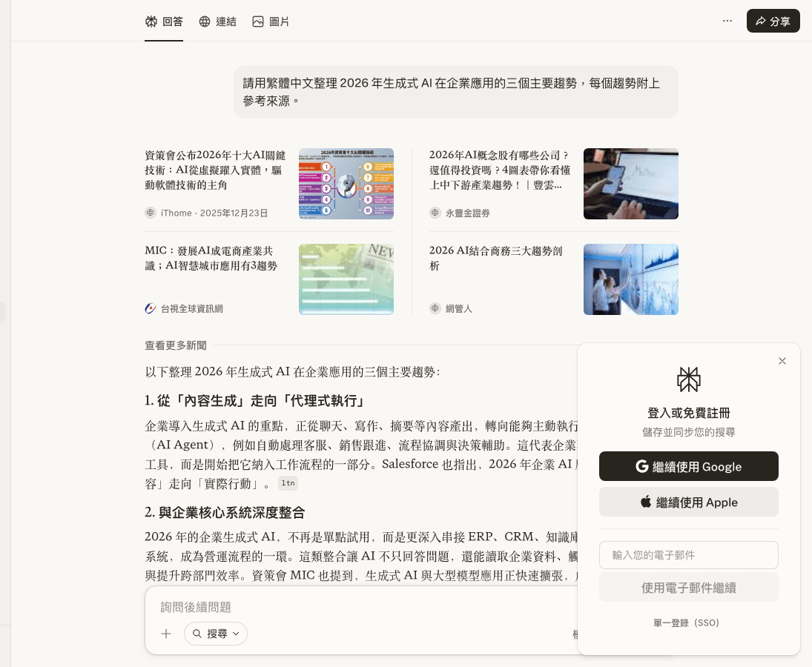The height and width of the screenshot is (667, 812).
Task: Open the 連結 tab
Action: 217,21
